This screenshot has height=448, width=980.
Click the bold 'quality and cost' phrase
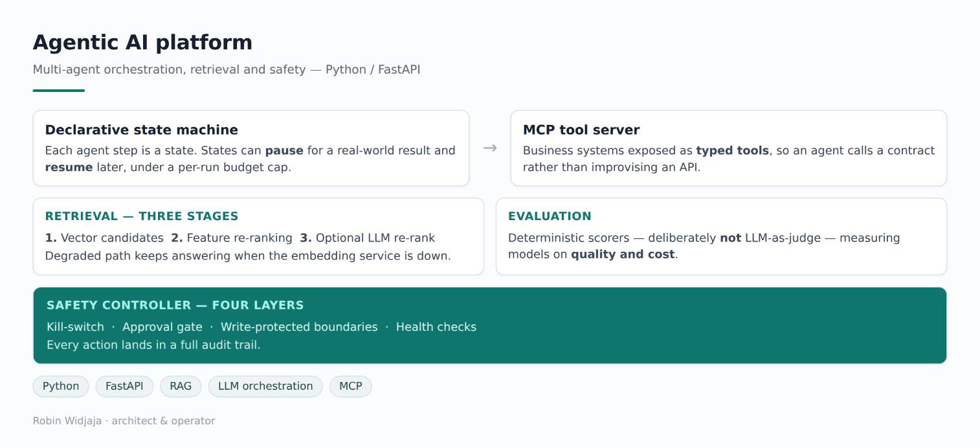click(623, 254)
